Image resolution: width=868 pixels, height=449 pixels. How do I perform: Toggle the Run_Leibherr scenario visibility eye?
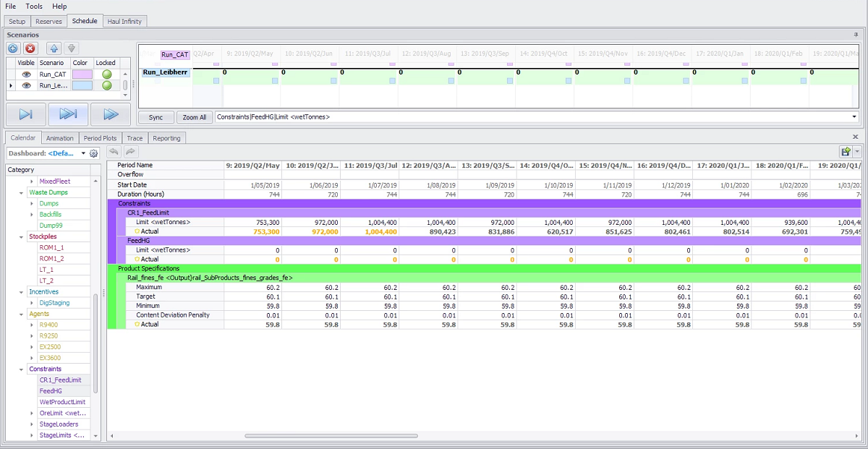click(26, 85)
